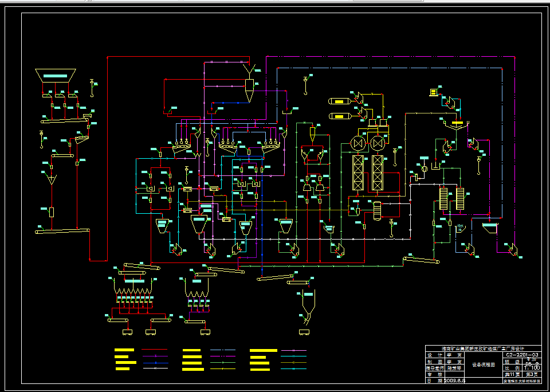Select the large raw coal receiving hopper symbol

coord(56,76)
